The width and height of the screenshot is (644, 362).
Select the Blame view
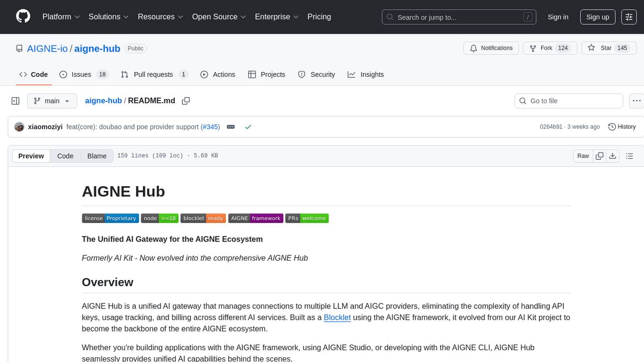(97, 156)
